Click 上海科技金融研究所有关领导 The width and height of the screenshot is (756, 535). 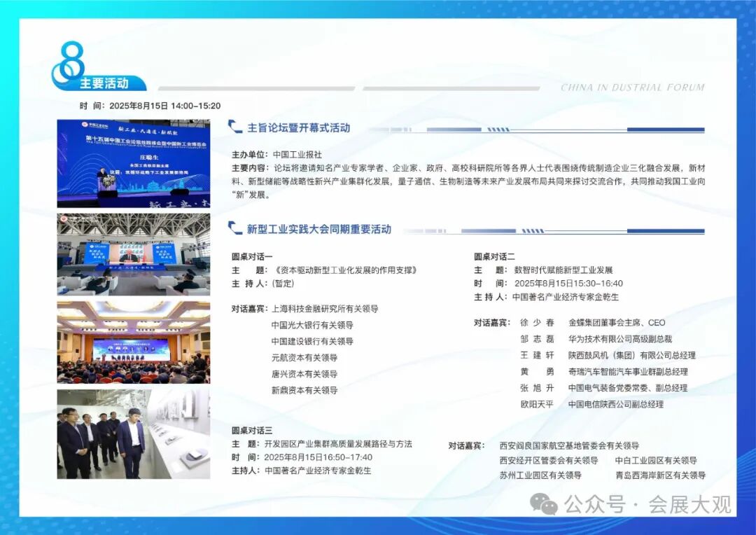coord(325,309)
